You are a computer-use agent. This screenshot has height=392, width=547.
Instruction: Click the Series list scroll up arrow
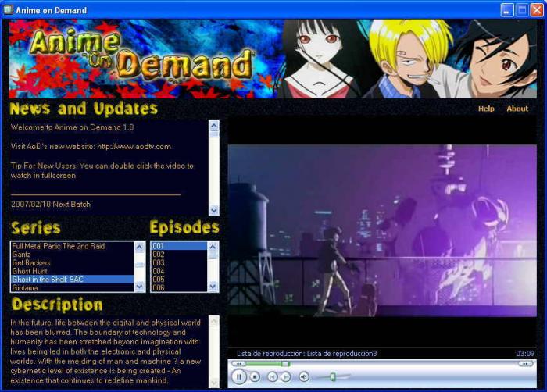tap(140, 247)
